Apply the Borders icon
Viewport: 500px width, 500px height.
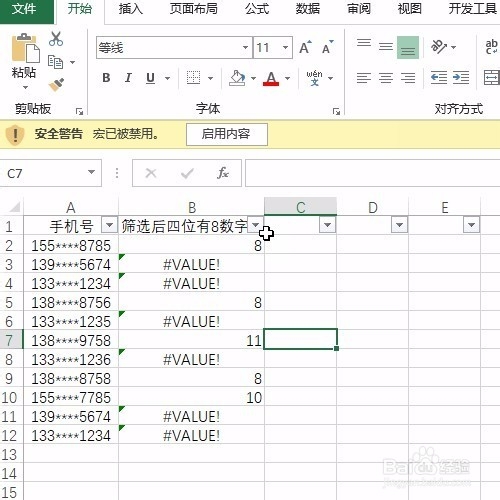coord(193,78)
